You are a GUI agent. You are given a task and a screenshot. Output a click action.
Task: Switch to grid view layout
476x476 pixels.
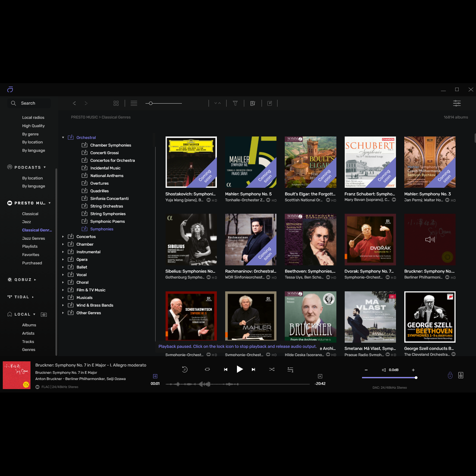click(116, 103)
